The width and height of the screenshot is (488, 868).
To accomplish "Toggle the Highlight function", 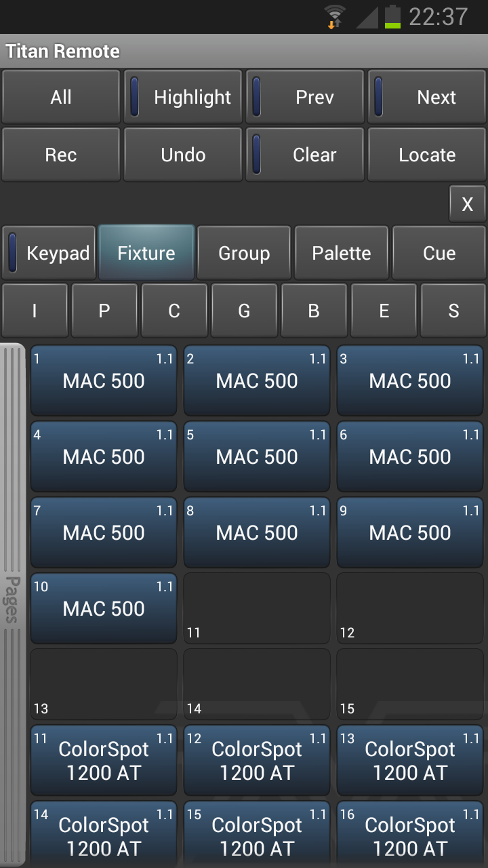I will [x=183, y=96].
